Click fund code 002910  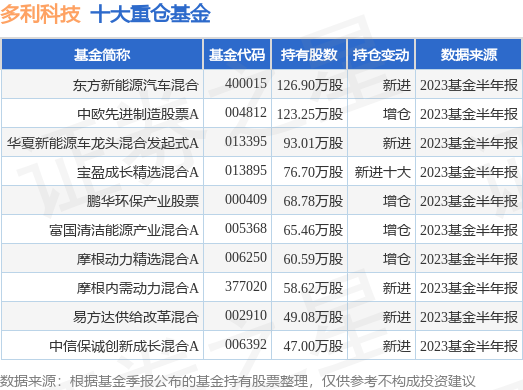(x=246, y=316)
